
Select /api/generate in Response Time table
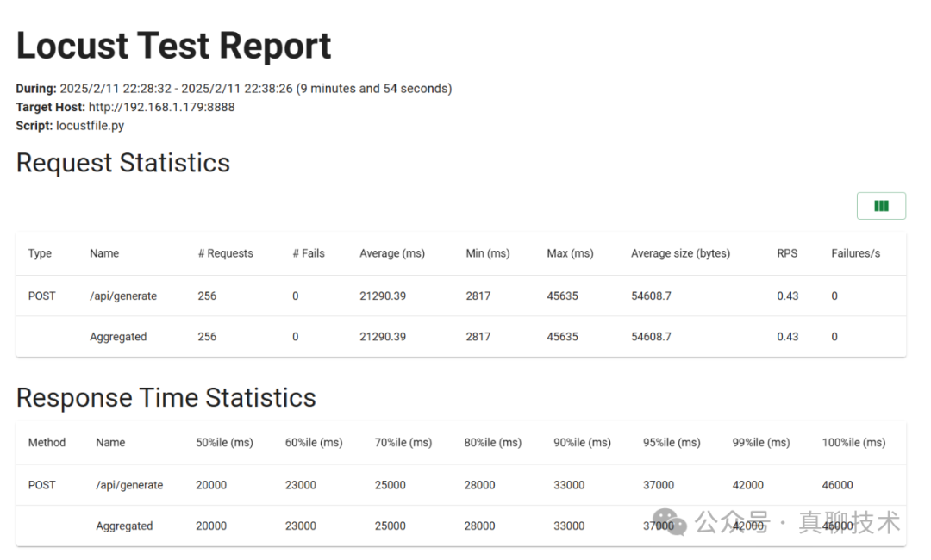(129, 485)
